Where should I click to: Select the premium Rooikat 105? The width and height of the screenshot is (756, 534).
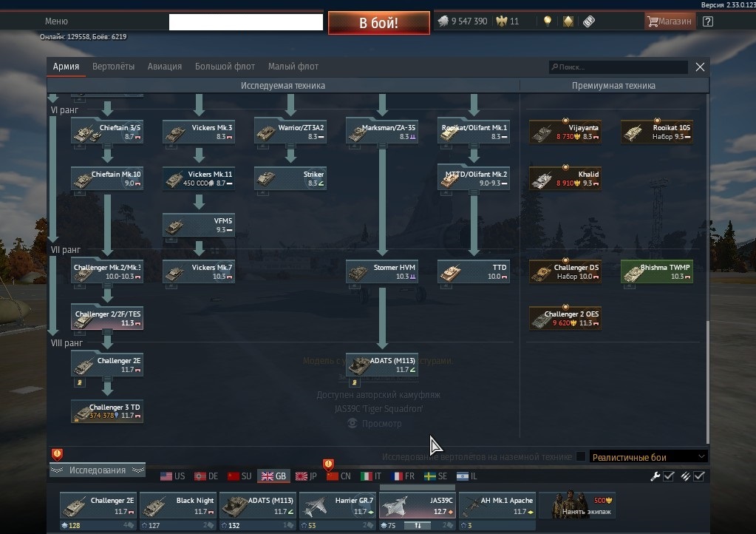[657, 132]
